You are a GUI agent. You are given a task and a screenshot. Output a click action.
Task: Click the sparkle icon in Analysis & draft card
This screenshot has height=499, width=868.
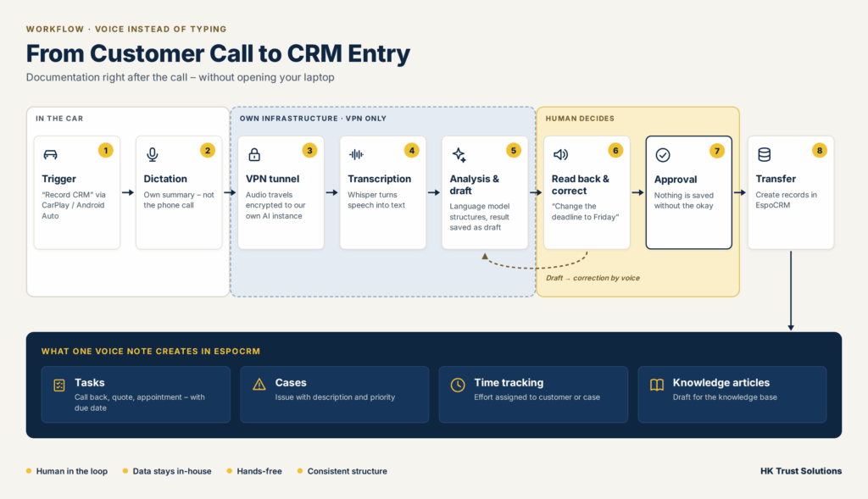(459, 155)
